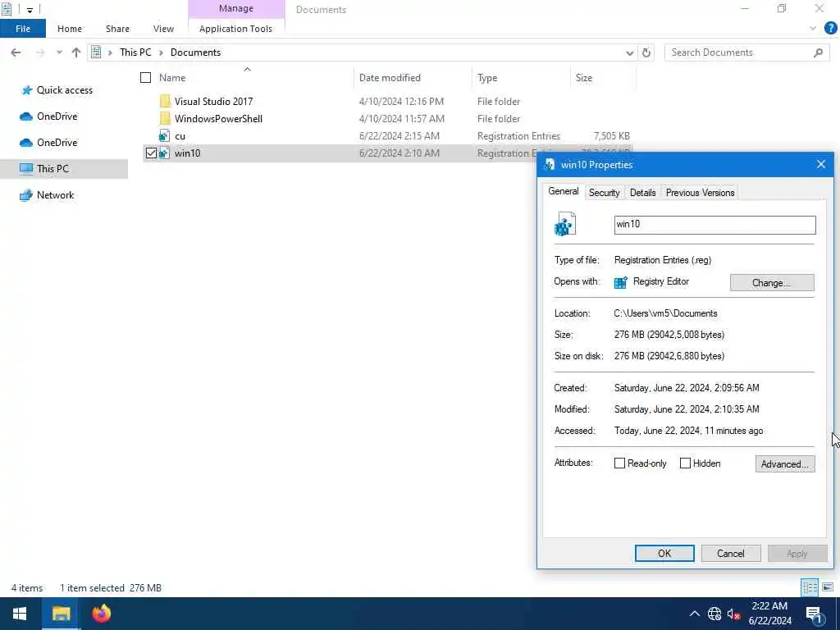Toggle the Read-only attribute checkbox
The height and width of the screenshot is (630, 840).
[619, 463]
